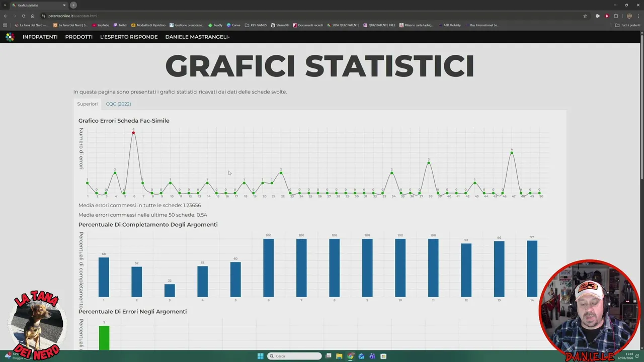Viewport: 644px width, 362px height.
Task: Open the SIDA QUIZ PATENTE bookmark
Action: 343,25
